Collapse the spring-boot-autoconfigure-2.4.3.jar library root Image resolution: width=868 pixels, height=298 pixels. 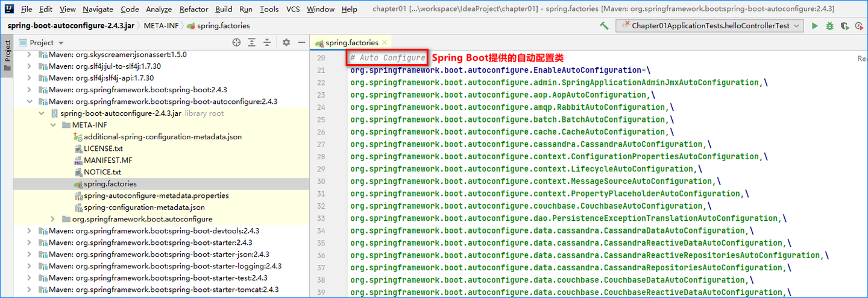tap(41, 113)
